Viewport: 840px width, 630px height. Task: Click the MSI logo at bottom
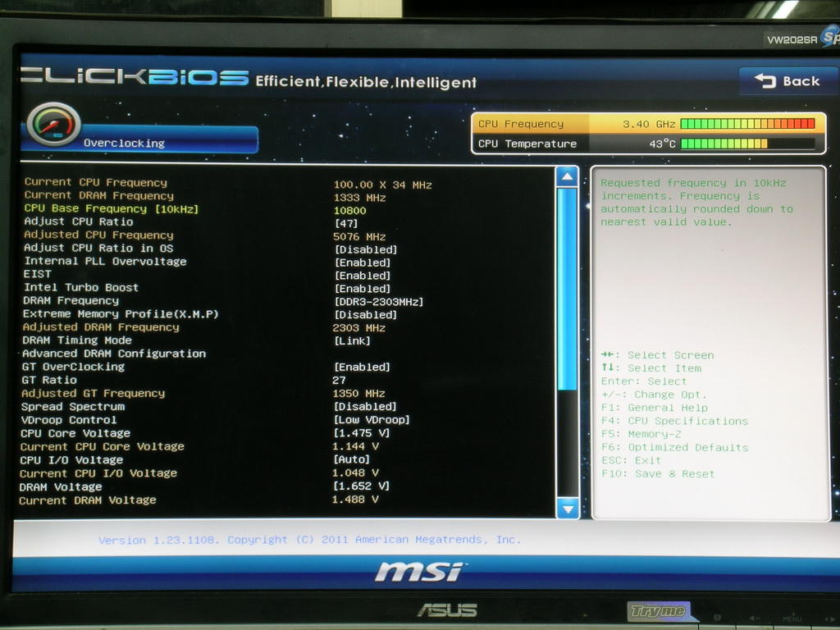tap(419, 572)
